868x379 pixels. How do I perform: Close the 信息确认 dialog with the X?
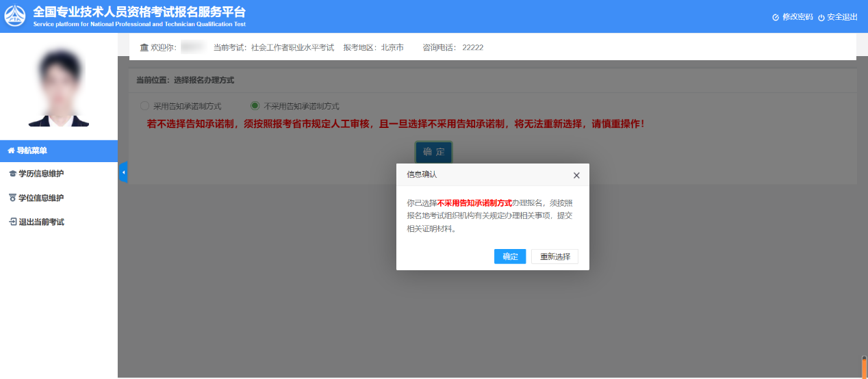pos(576,175)
